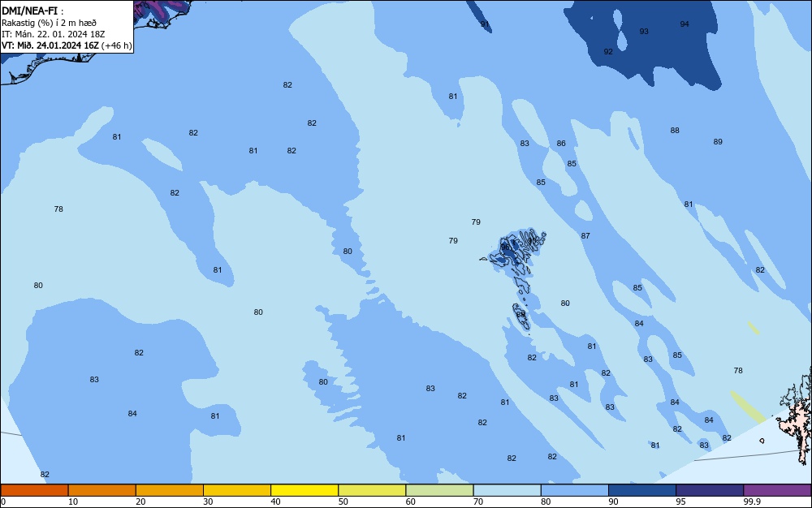
Task: Click the 'VT: Mið. 24.01.2024 16Z' valid time line
Action: click(x=50, y=45)
